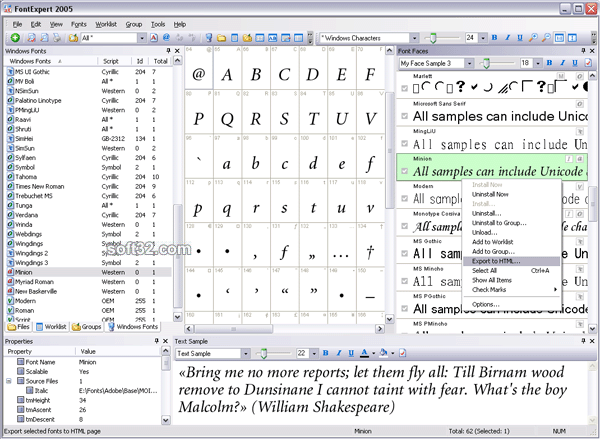Open the 'All *' filter dropdown

[x=142, y=38]
